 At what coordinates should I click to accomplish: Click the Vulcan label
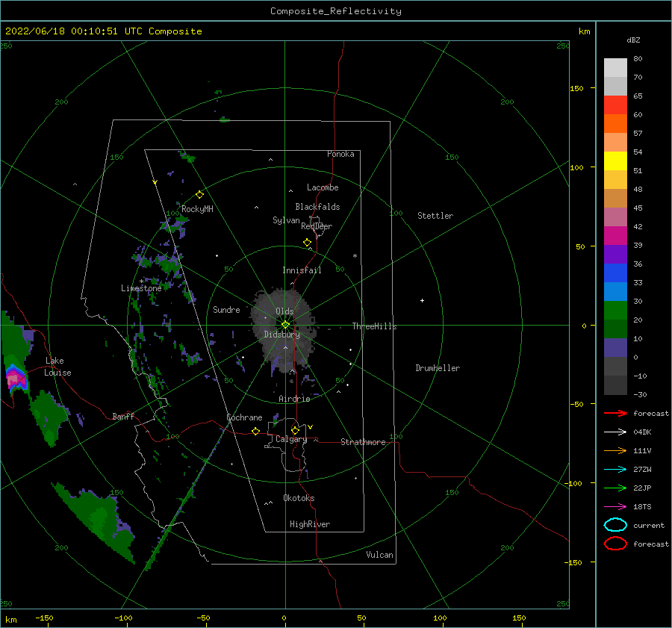(379, 555)
